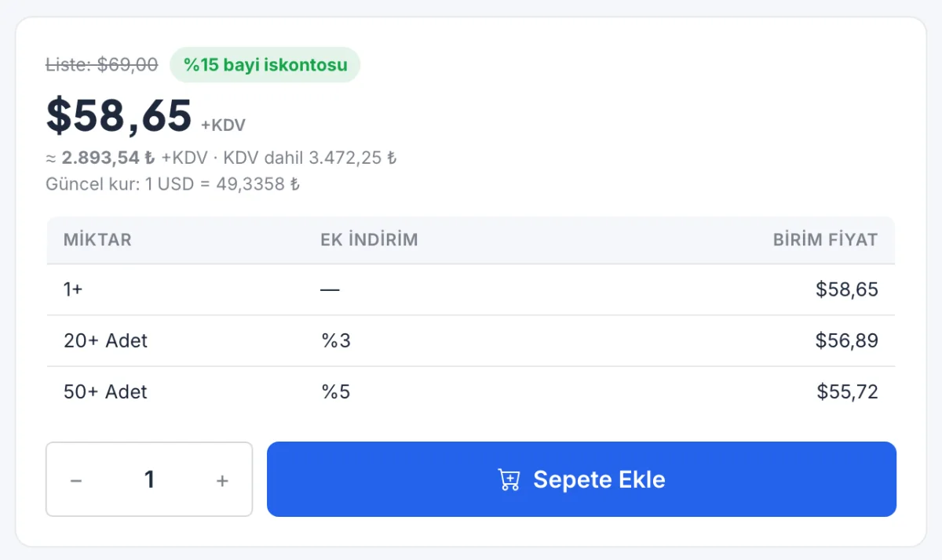
Task: Select the 1+ quantity tier row
Action: 471,289
